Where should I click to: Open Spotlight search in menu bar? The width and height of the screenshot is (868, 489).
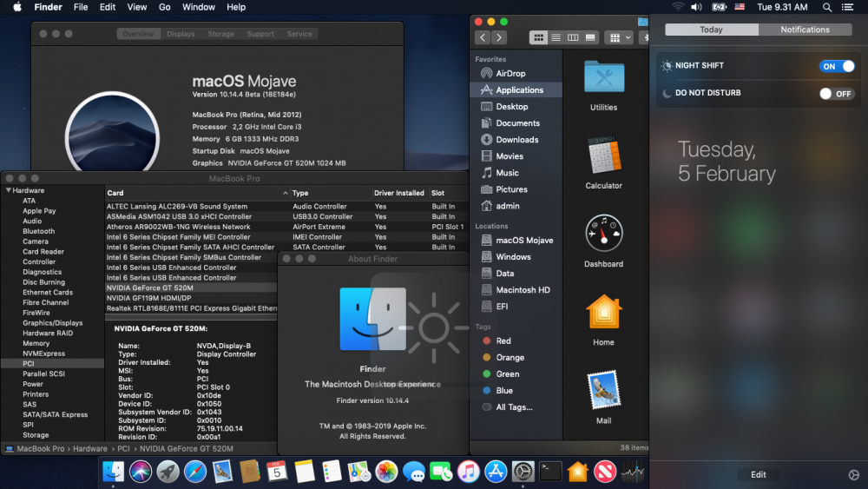tap(826, 7)
